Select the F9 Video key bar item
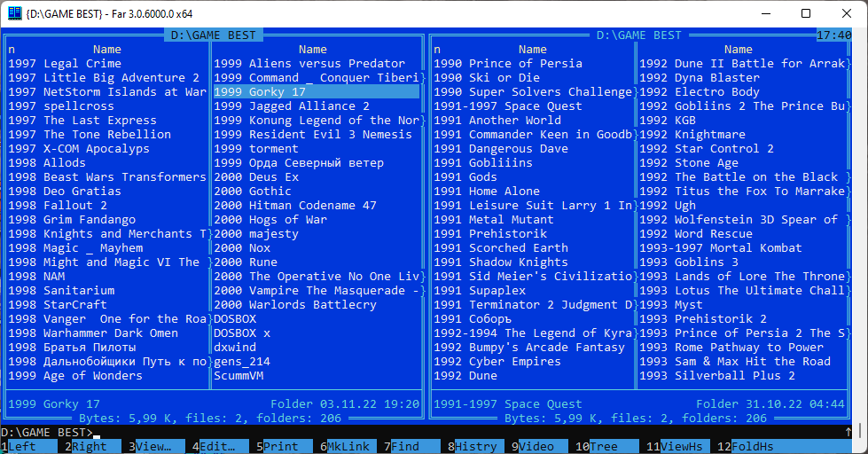The width and height of the screenshot is (868, 454). [x=541, y=447]
